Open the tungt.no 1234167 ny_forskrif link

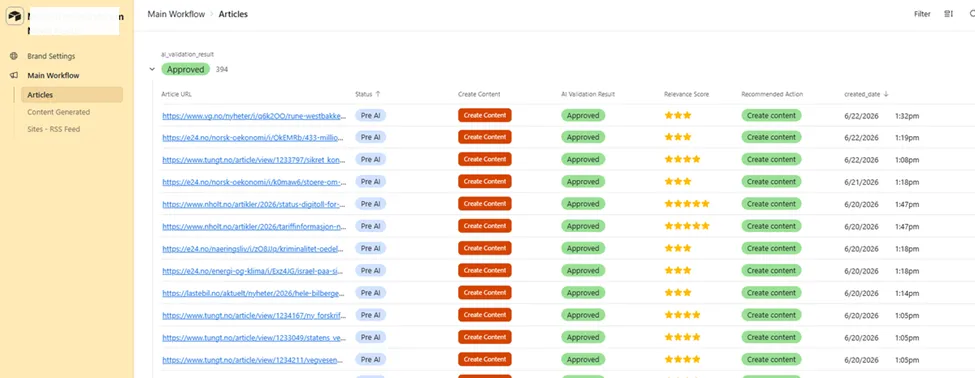(x=253, y=315)
